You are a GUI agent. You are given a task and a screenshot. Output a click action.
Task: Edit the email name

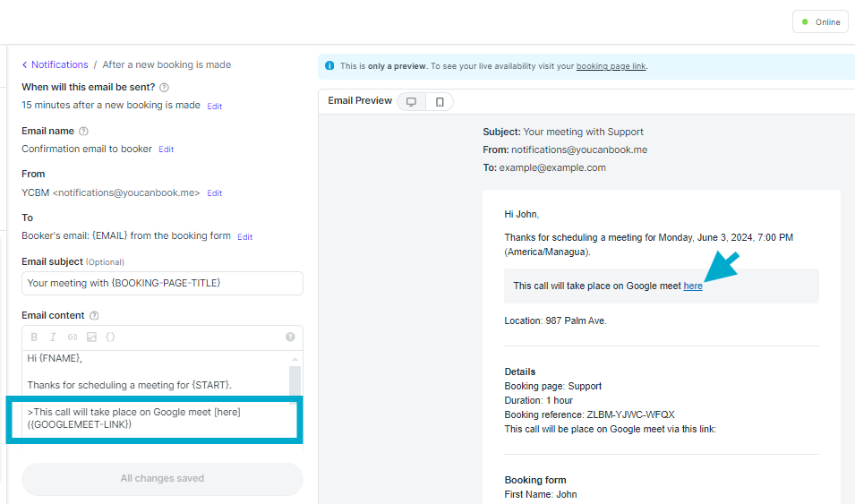pyautogui.click(x=166, y=149)
